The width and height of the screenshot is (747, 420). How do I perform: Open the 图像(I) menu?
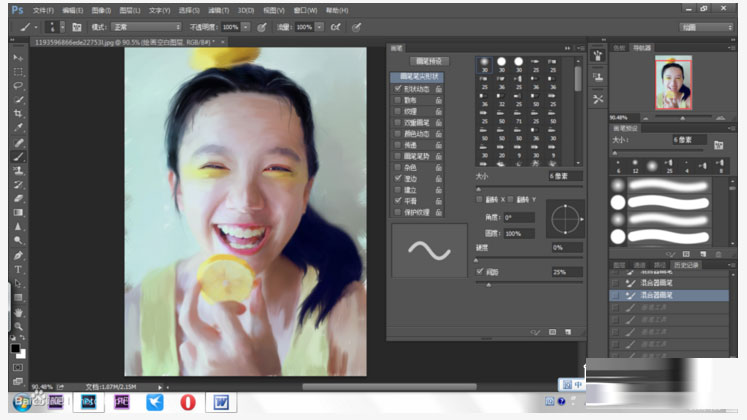101,10
